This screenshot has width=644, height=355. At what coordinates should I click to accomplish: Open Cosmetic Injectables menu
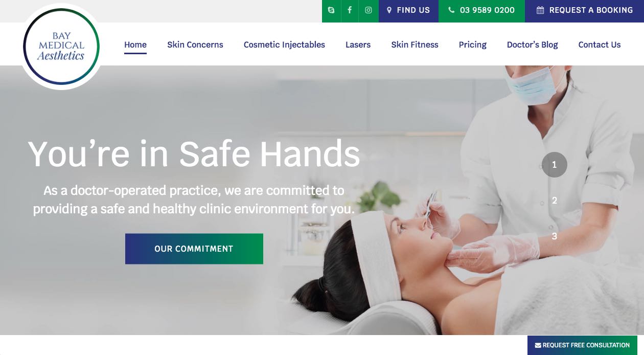[284, 45]
